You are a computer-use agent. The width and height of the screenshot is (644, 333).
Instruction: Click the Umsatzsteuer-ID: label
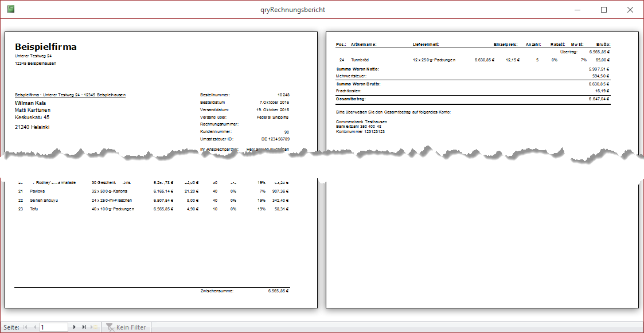[216, 139]
